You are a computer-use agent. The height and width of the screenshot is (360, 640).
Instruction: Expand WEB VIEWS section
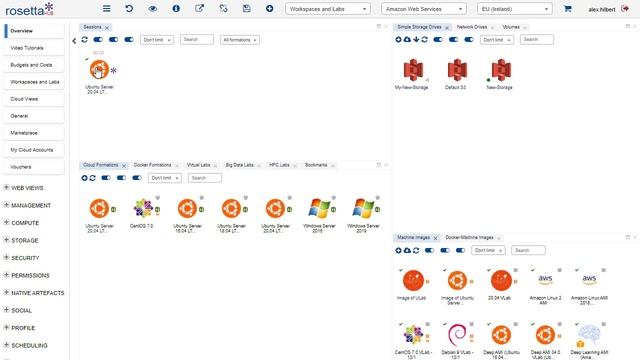(6, 187)
